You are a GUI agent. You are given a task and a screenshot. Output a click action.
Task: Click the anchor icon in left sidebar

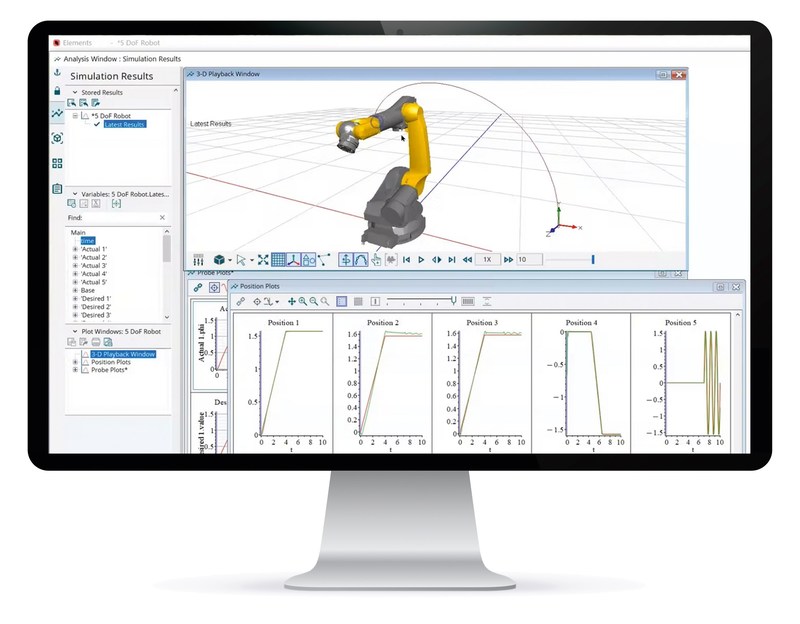[x=57, y=73]
